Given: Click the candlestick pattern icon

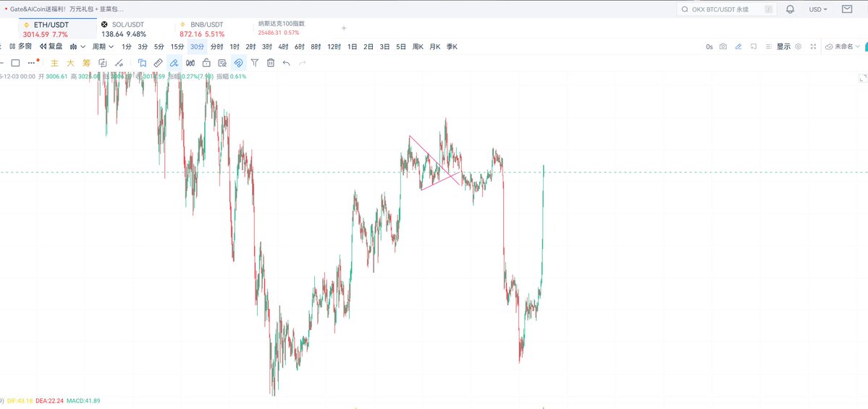Looking at the screenshot, I should click(x=190, y=63).
